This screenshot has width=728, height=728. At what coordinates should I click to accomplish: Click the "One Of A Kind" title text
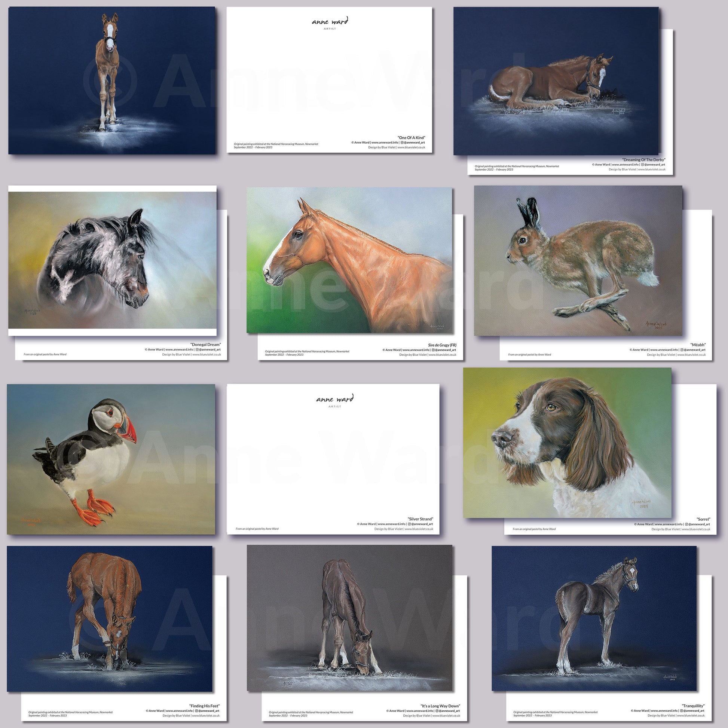(x=411, y=138)
